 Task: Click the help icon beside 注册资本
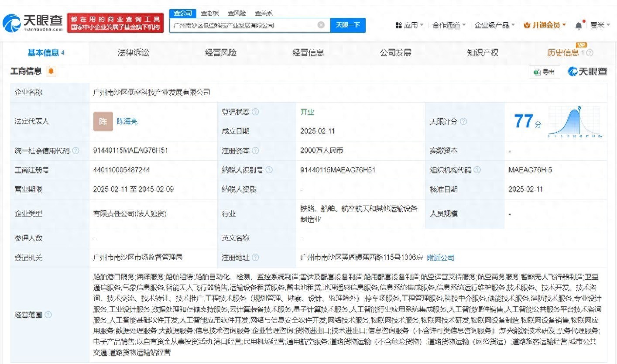pyautogui.click(x=256, y=151)
